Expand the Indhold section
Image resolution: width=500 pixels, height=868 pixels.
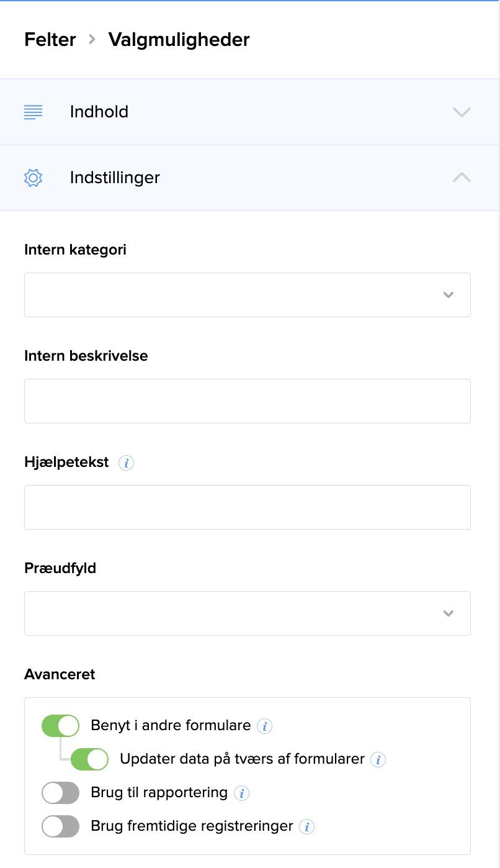[461, 112]
